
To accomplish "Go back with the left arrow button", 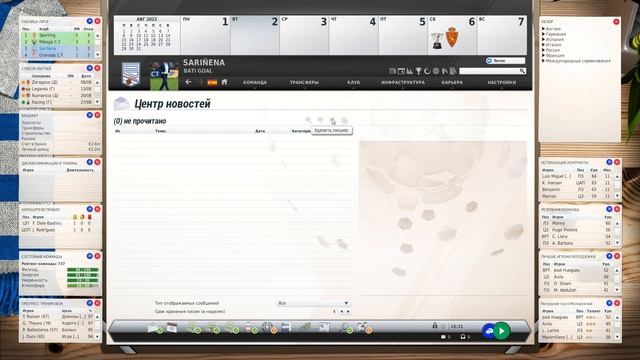I will [x=188, y=82].
